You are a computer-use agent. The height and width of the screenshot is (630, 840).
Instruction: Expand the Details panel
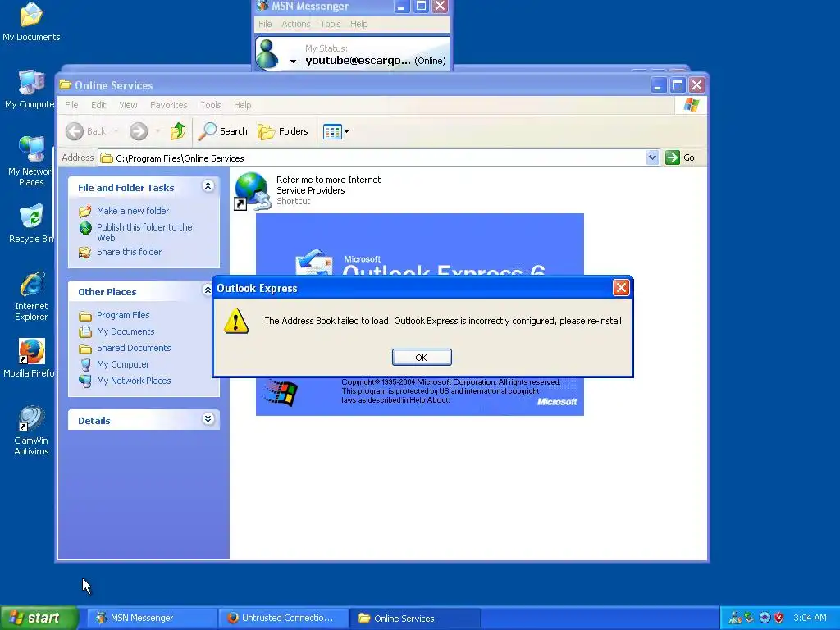tap(208, 419)
